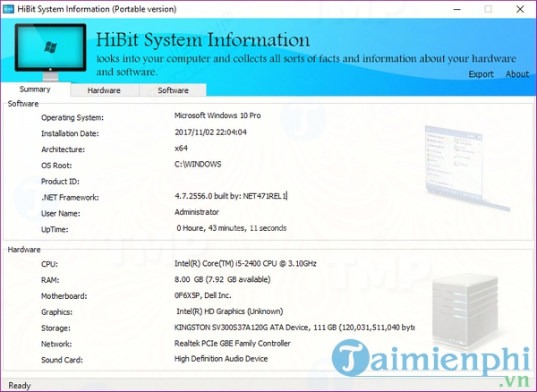Click the Architecture label

point(63,149)
